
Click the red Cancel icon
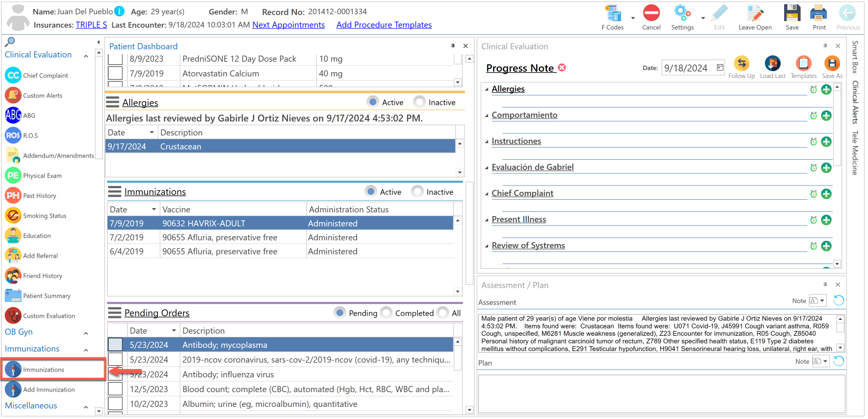click(x=651, y=13)
